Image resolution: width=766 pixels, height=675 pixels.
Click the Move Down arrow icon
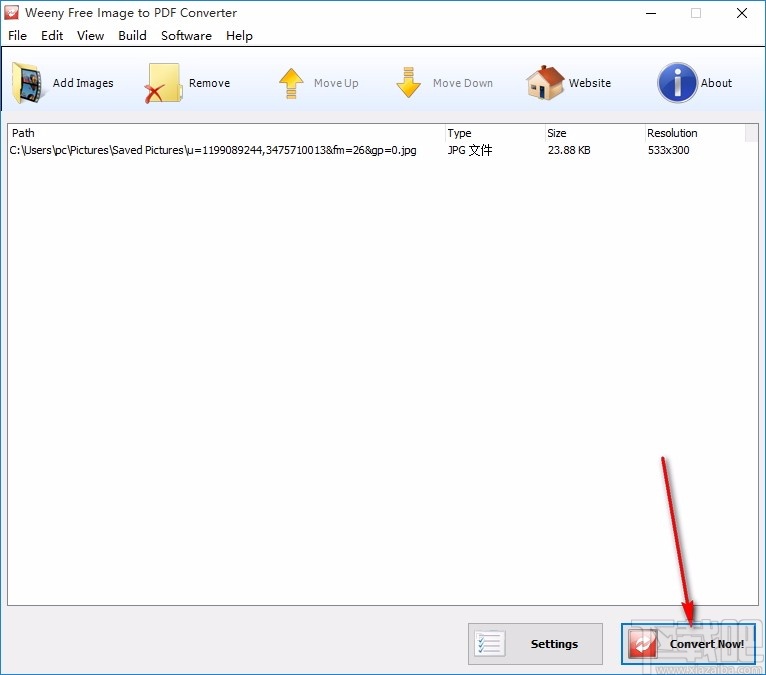409,83
